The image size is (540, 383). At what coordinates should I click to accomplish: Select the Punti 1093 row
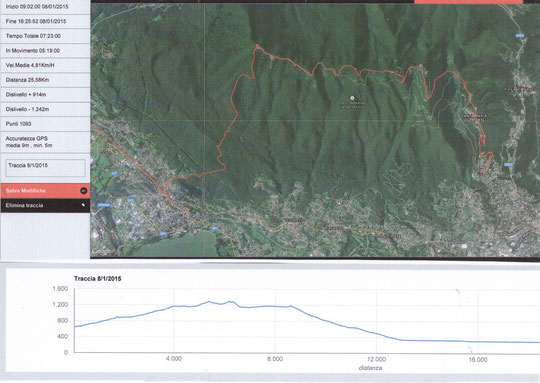45,124
